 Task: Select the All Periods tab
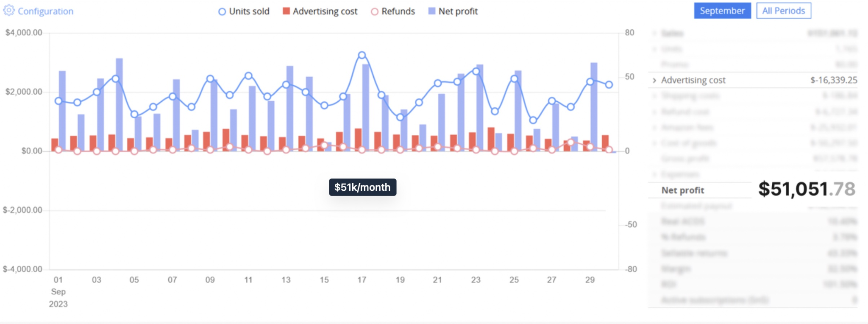pos(783,11)
